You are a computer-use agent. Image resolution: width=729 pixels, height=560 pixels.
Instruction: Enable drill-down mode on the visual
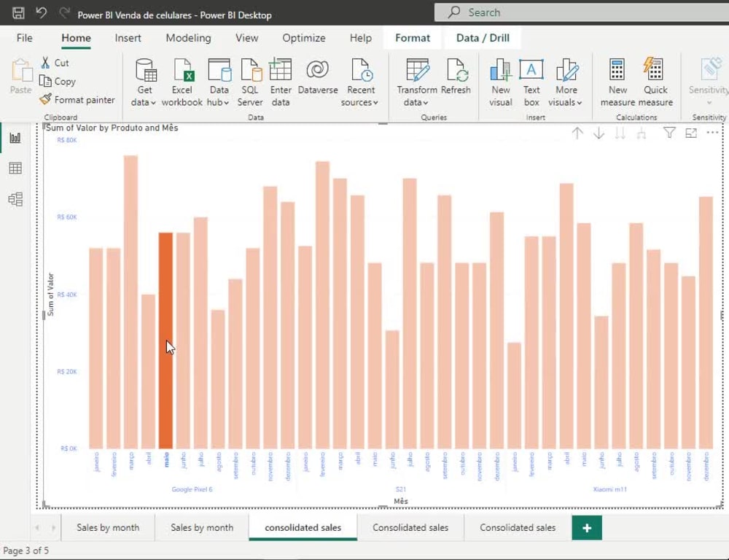[599, 133]
